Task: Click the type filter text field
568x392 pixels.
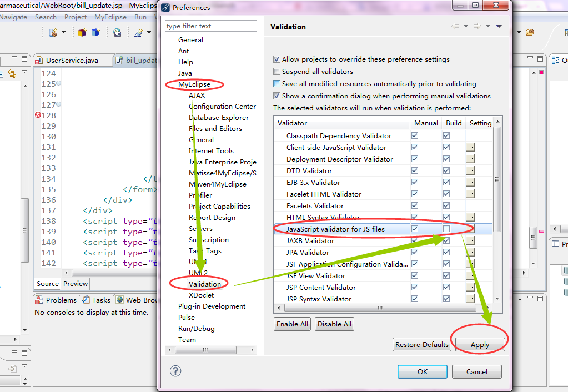Action: [211, 26]
